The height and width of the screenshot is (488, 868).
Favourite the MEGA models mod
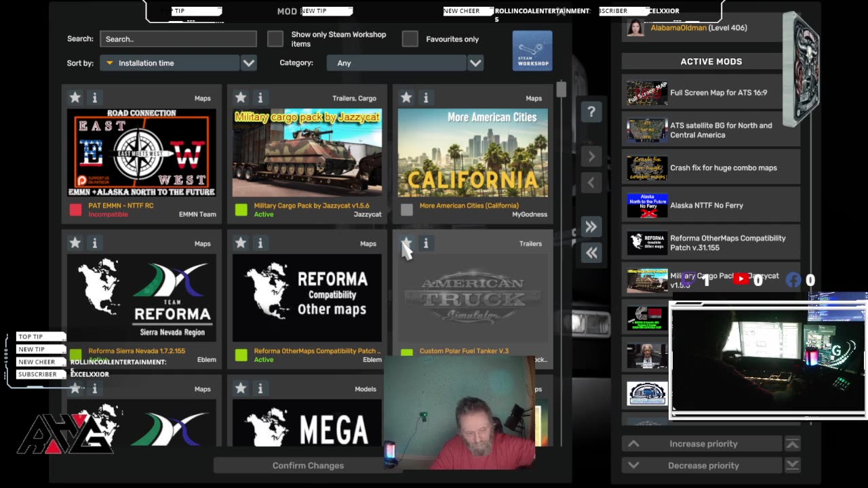(241, 388)
